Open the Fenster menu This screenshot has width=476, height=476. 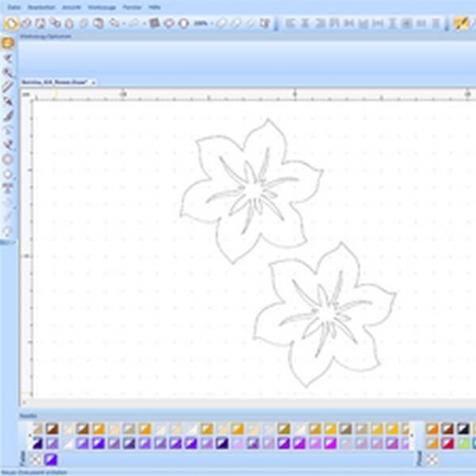(x=132, y=7)
